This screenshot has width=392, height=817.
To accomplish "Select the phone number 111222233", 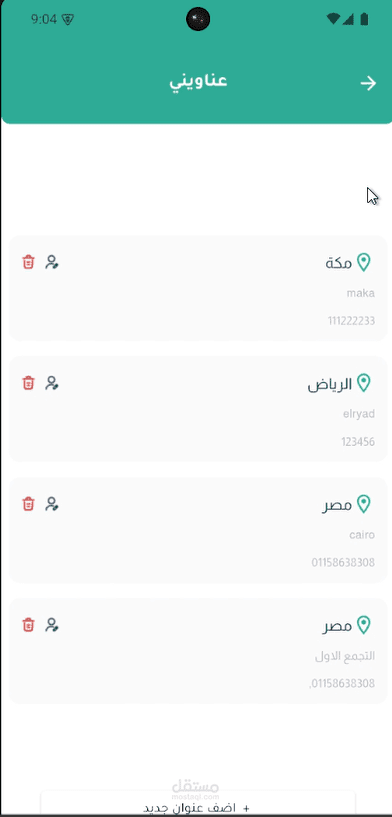I will coord(351,321).
